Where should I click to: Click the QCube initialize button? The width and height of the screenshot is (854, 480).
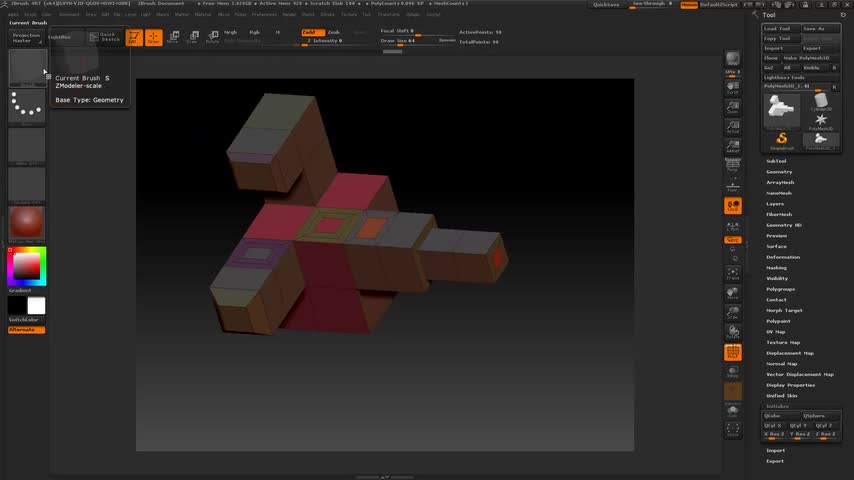point(780,416)
